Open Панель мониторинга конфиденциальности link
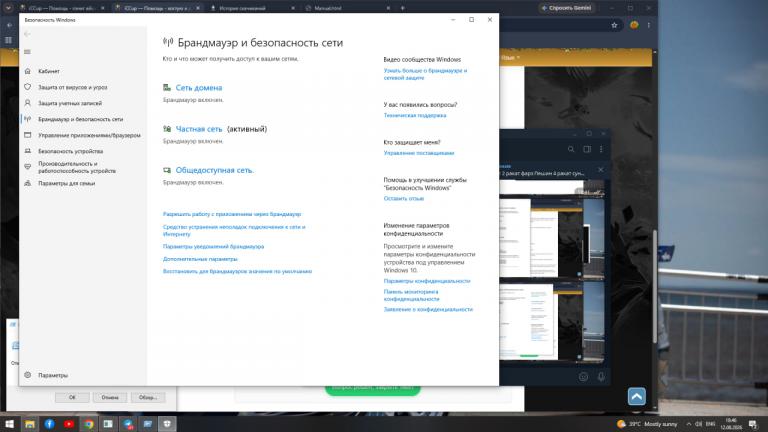 tap(411, 295)
